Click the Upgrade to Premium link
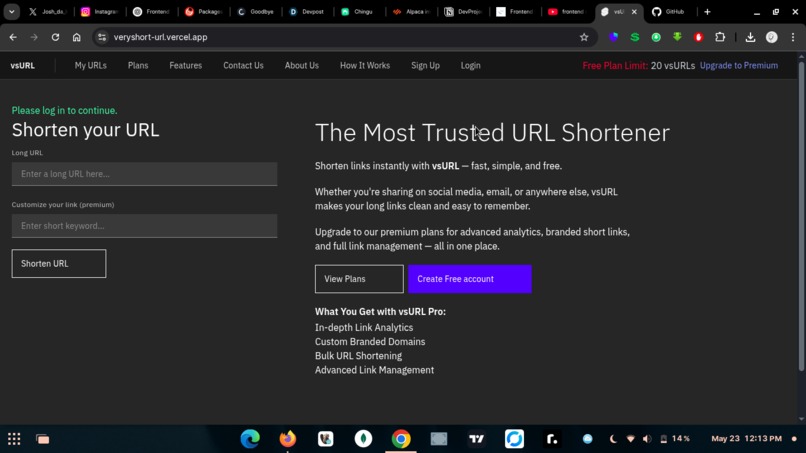 point(739,66)
